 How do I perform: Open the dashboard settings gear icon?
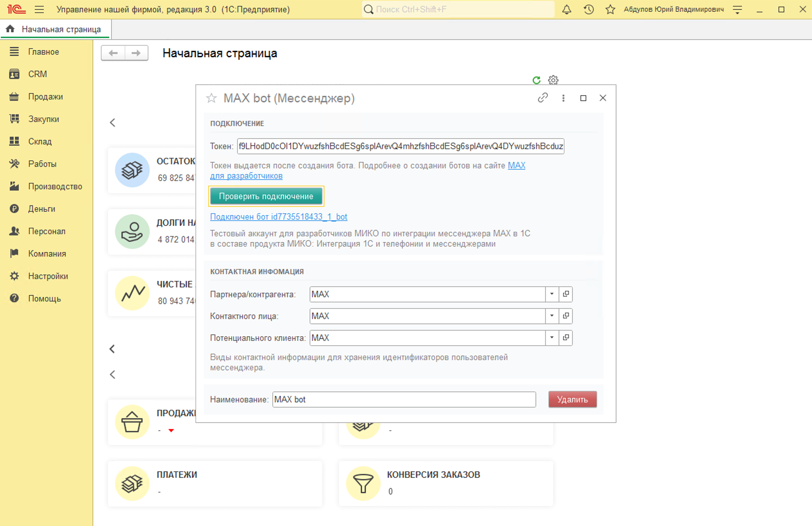(553, 80)
